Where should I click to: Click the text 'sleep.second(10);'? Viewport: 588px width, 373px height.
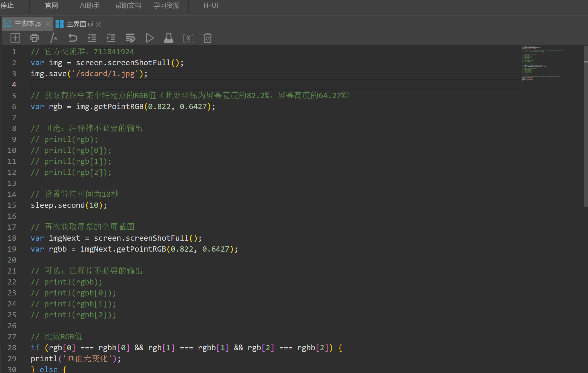(69, 205)
